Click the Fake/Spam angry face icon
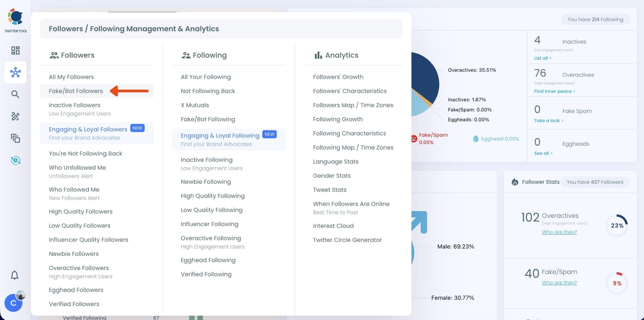The height and width of the screenshot is (320, 644). point(414,139)
